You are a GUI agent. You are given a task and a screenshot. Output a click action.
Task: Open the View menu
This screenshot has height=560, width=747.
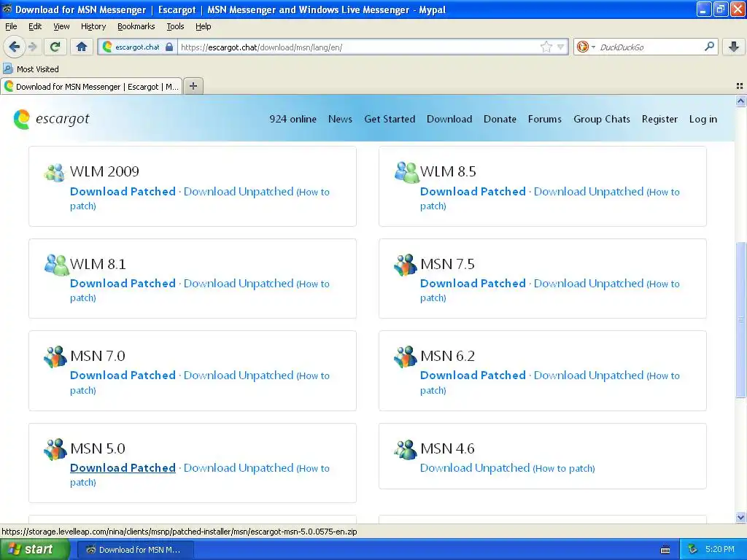point(61,26)
